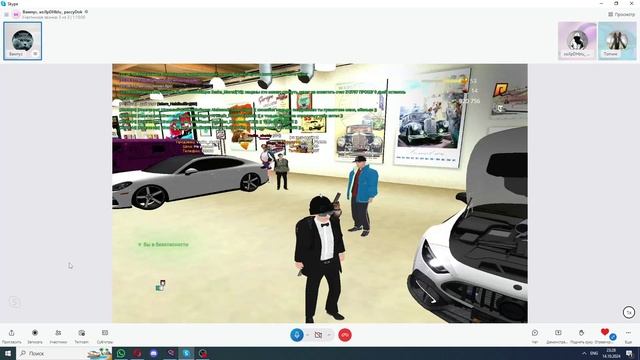Click the Share screen icon

[558, 333]
